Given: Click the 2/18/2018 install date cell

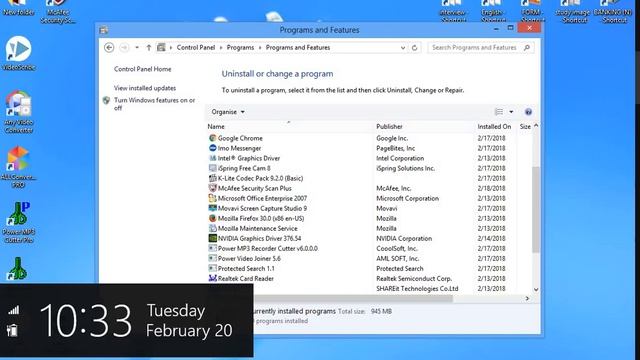Looking at the screenshot, I should point(491,188).
